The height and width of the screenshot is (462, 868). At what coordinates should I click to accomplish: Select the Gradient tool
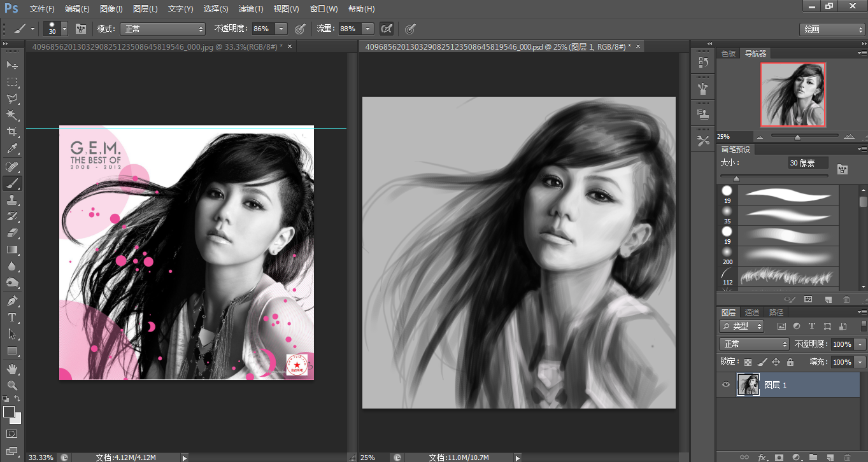coord(12,249)
